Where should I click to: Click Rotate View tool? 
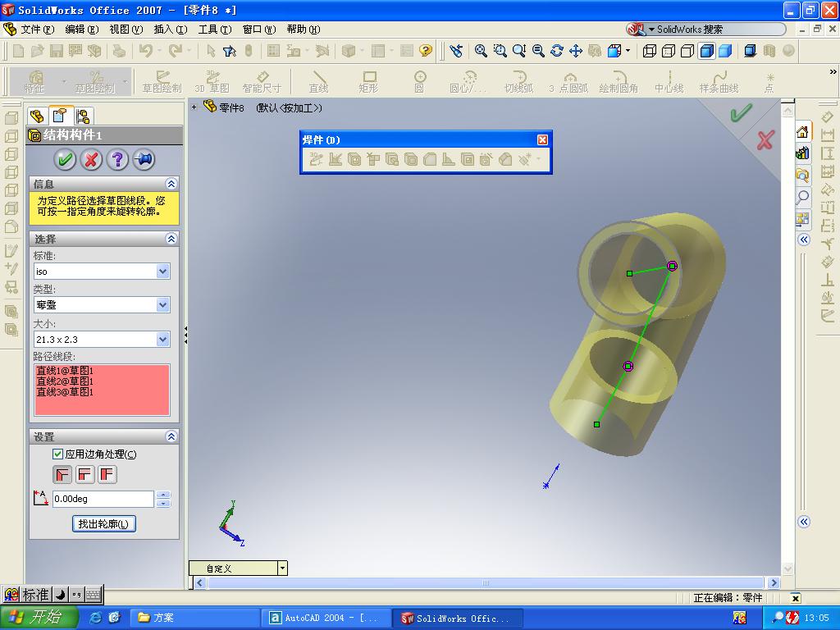point(557,51)
